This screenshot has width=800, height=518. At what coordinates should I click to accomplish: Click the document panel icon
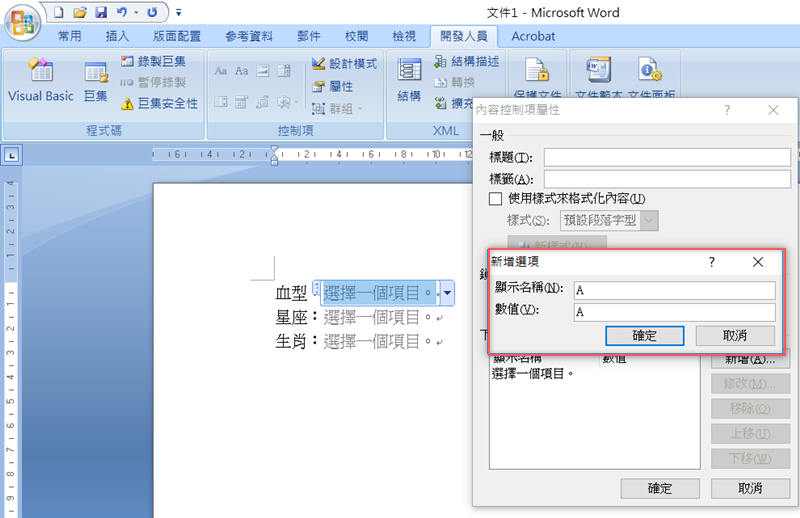coord(650,70)
